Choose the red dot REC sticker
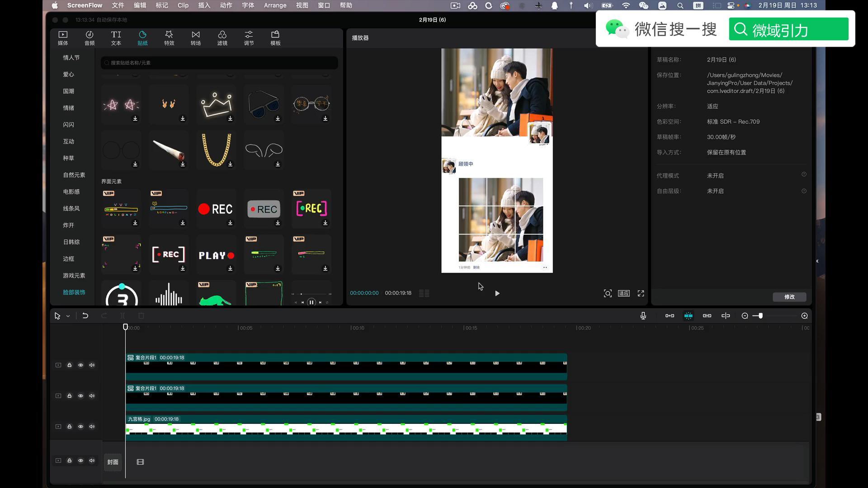 click(216, 209)
